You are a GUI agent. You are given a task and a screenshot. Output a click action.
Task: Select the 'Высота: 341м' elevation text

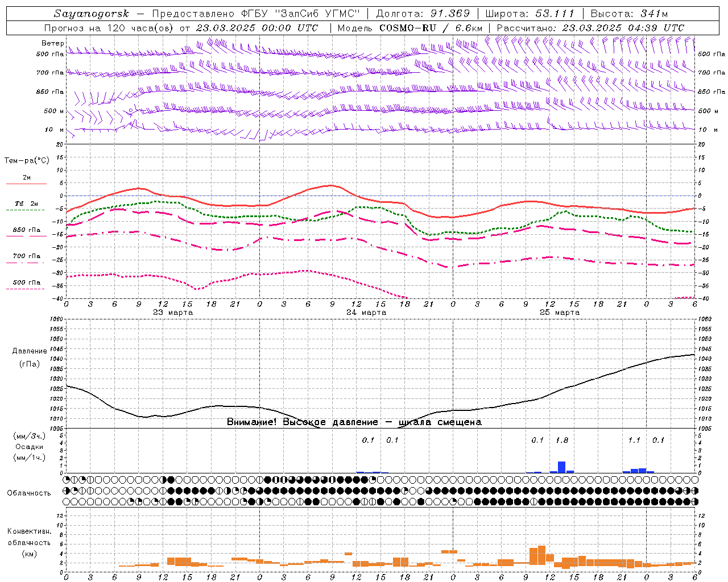(x=629, y=14)
